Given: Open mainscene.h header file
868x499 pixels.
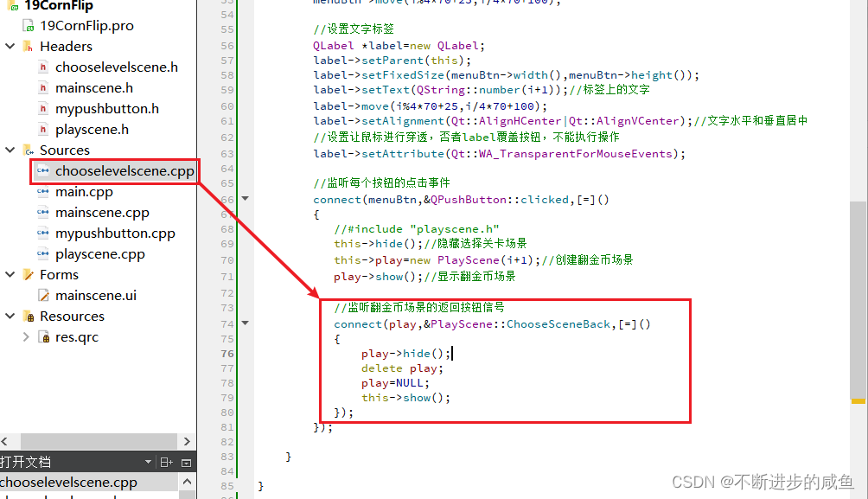Looking at the screenshot, I should point(94,87).
